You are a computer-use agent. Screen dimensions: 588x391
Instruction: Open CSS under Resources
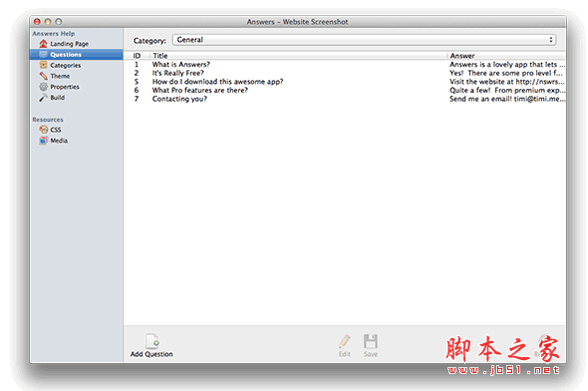pos(50,130)
